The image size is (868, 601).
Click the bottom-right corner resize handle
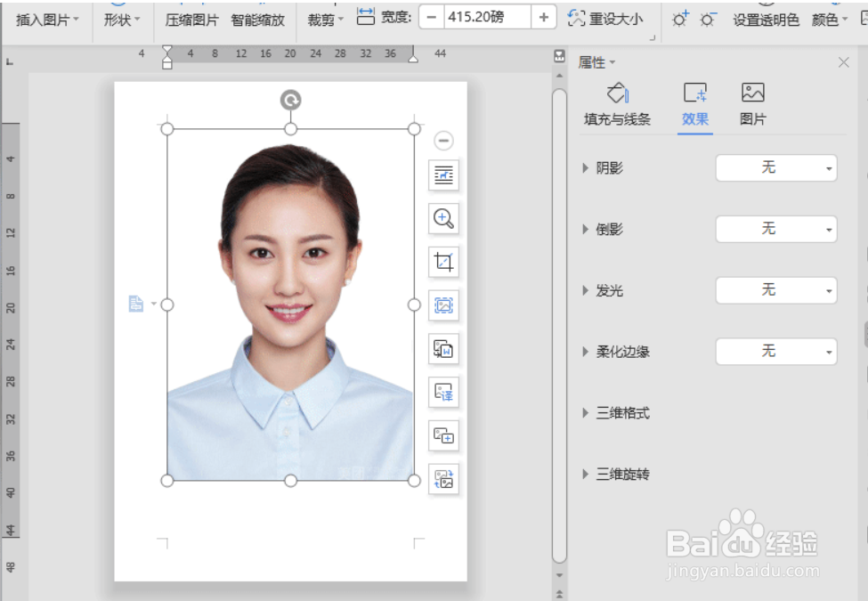click(x=414, y=481)
